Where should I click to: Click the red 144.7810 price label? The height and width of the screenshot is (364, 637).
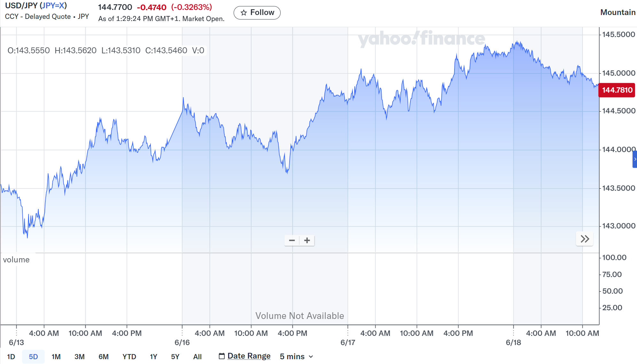coord(617,90)
